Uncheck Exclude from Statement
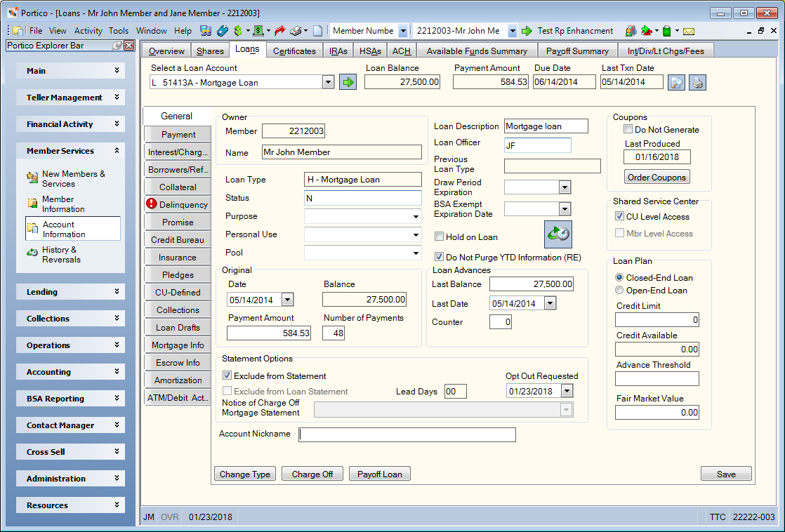Screen dimensions: 785x532 tap(227, 375)
